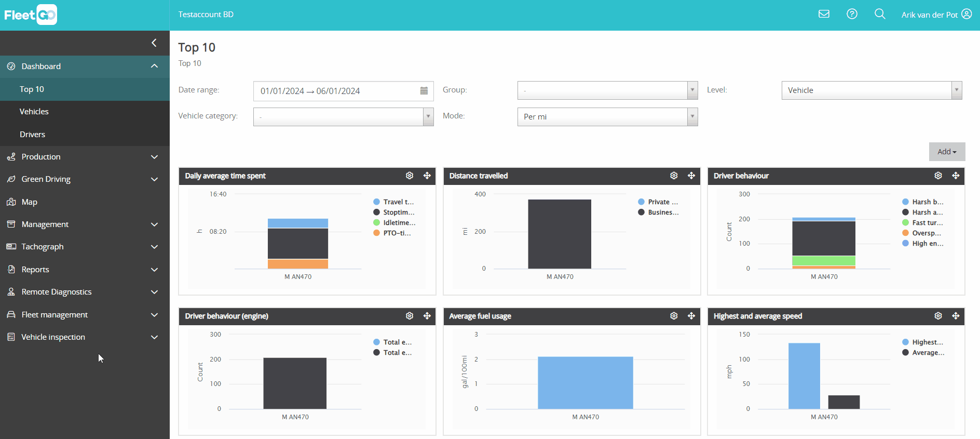Collapse sidebar with the left arrow icon
Image resolution: width=980 pixels, height=439 pixels.
(154, 43)
